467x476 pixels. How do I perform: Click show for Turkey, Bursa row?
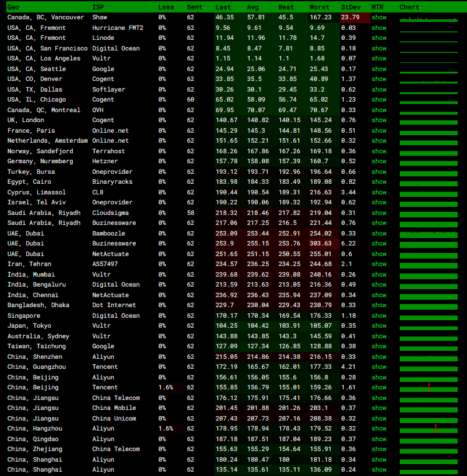tap(379, 172)
